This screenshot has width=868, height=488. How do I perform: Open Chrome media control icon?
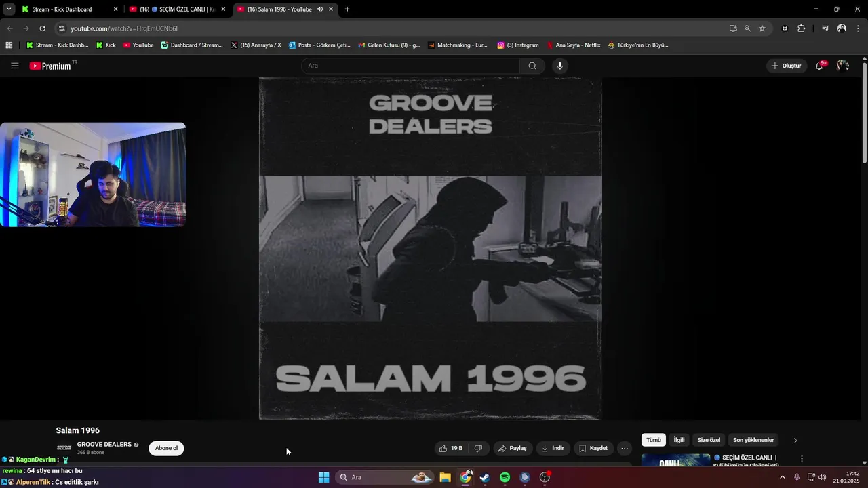coord(825,28)
